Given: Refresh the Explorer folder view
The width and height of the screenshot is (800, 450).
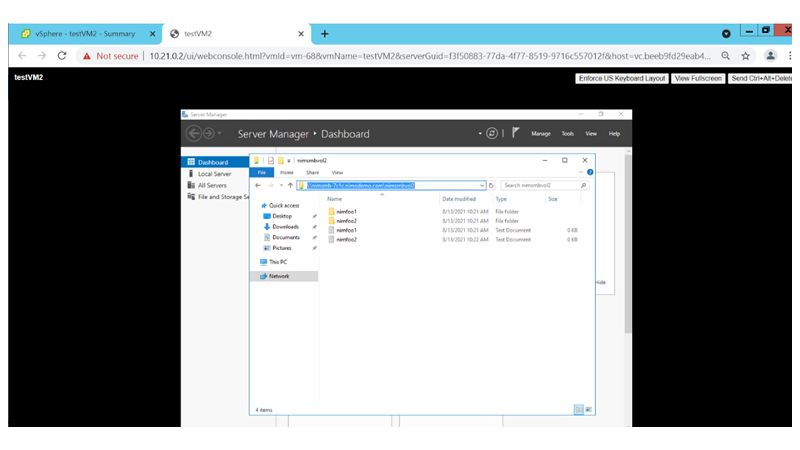Looking at the screenshot, I should (491, 185).
